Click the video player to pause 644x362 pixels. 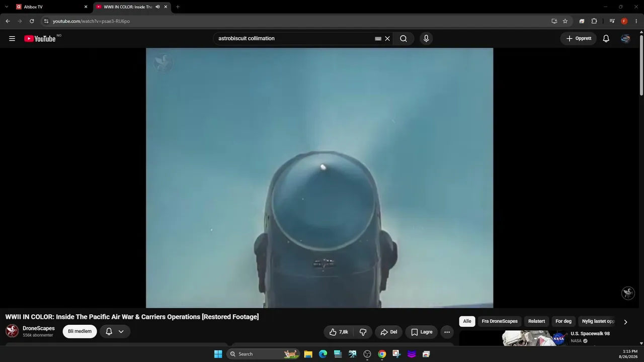pyautogui.click(x=319, y=178)
